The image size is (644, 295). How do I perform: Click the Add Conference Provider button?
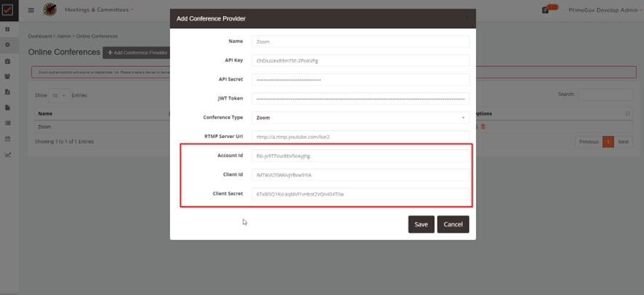coord(137,53)
